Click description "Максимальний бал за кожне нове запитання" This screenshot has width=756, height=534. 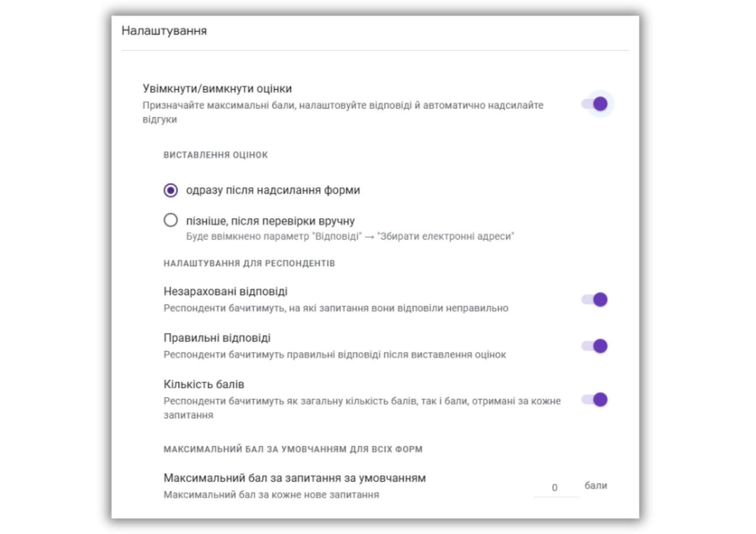pos(271,495)
